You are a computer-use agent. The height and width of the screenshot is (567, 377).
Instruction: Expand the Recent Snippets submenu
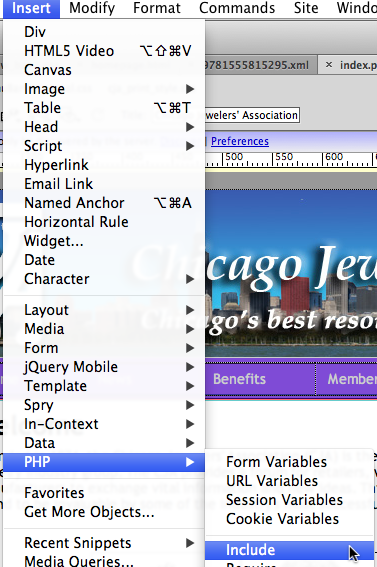coord(104,543)
